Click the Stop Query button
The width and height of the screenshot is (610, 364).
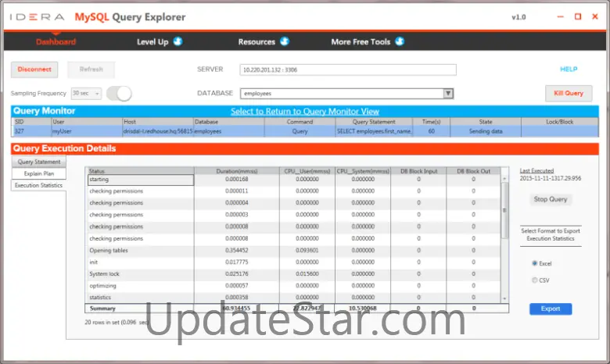pos(550,199)
